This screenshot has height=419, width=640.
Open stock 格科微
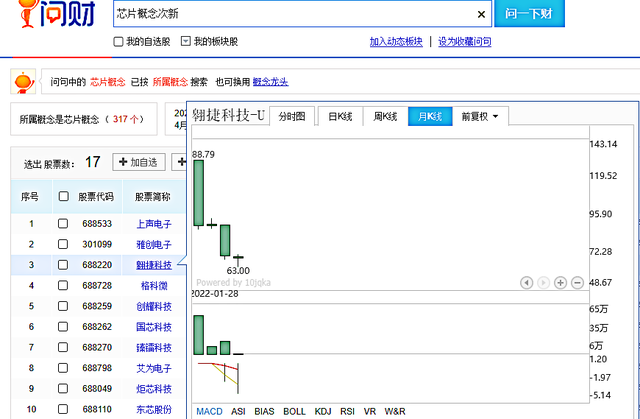coord(154,286)
